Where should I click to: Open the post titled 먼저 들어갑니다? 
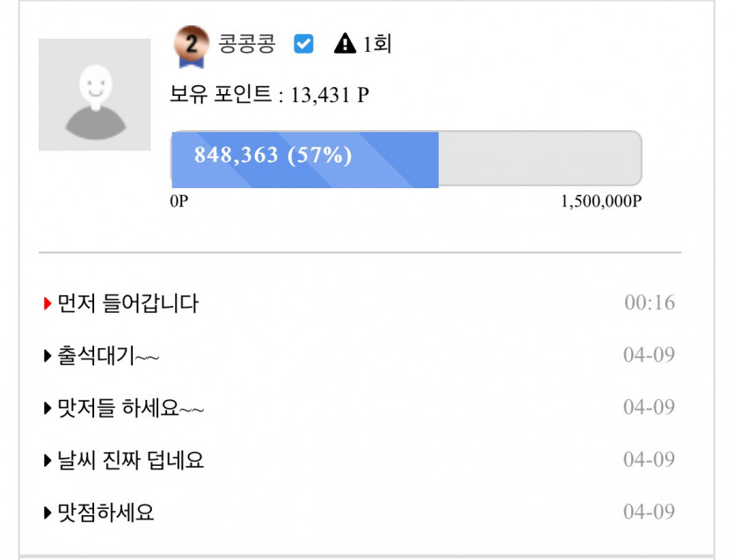[x=127, y=304]
